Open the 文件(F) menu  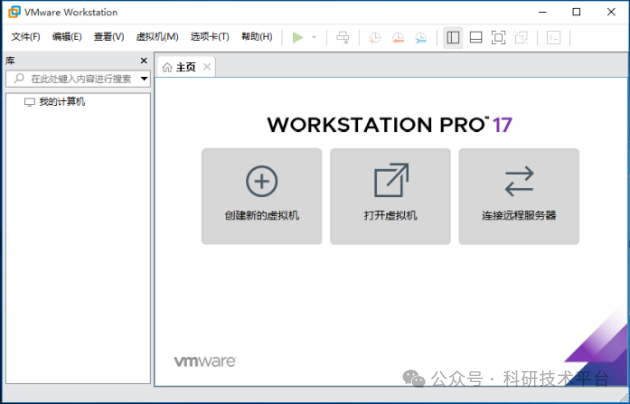pos(26,37)
